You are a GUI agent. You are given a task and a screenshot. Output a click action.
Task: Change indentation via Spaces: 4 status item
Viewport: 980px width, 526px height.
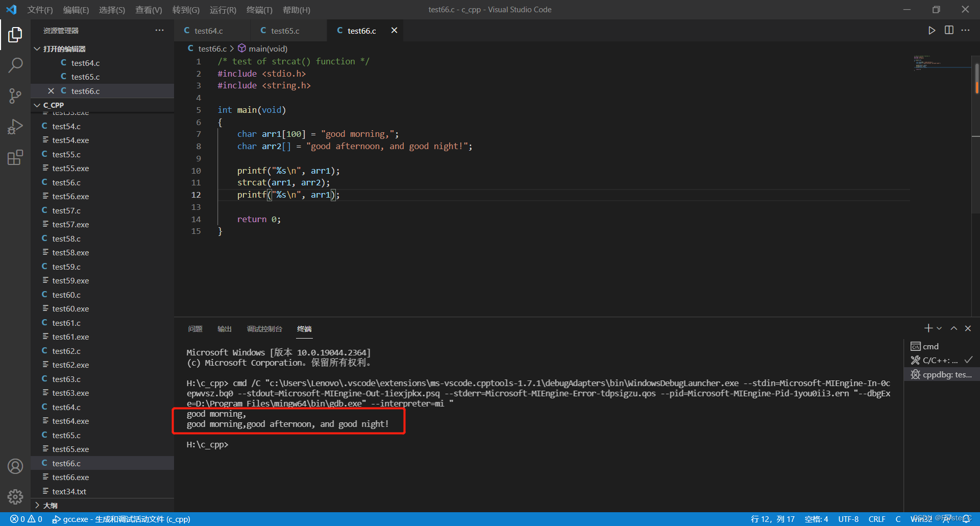pos(816,519)
